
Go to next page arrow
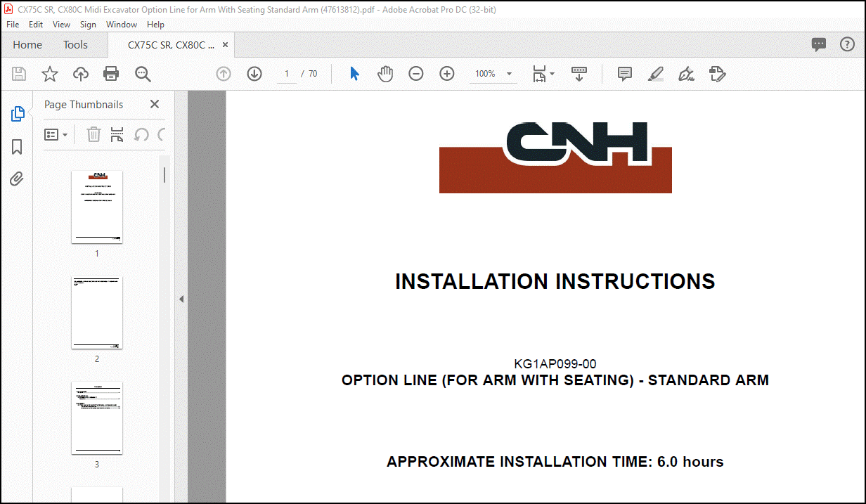click(x=254, y=74)
